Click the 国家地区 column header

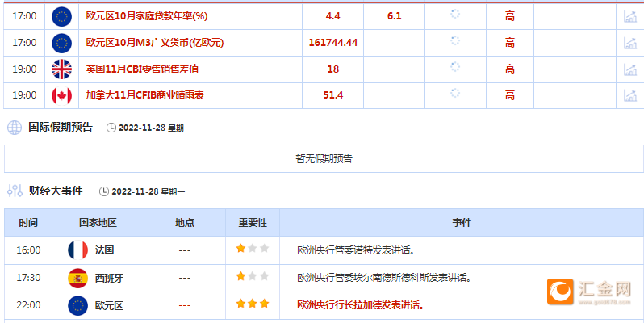98,223
